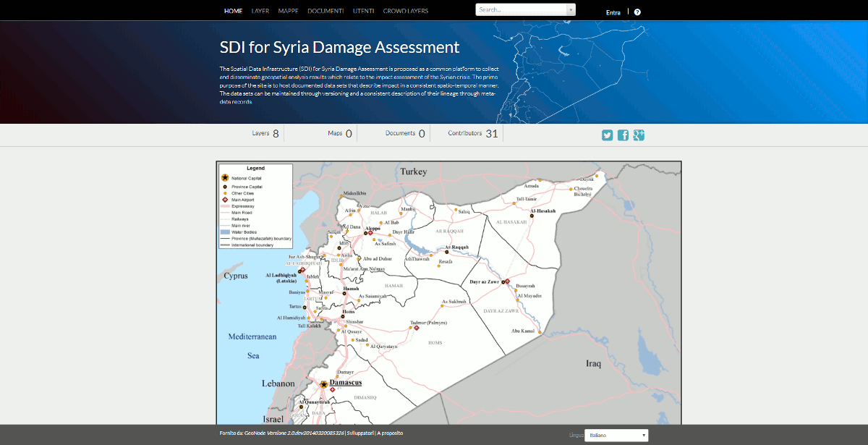The height and width of the screenshot is (445, 868).
Task: Expand the search box dropdown arrow
Action: point(571,9)
